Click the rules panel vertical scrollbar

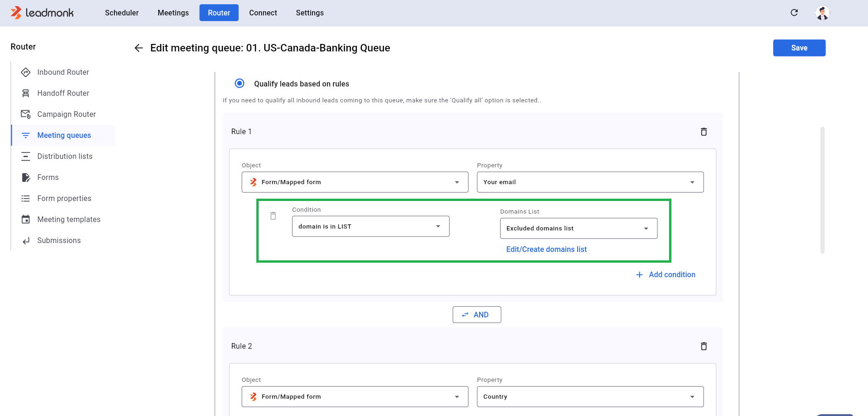click(x=823, y=190)
